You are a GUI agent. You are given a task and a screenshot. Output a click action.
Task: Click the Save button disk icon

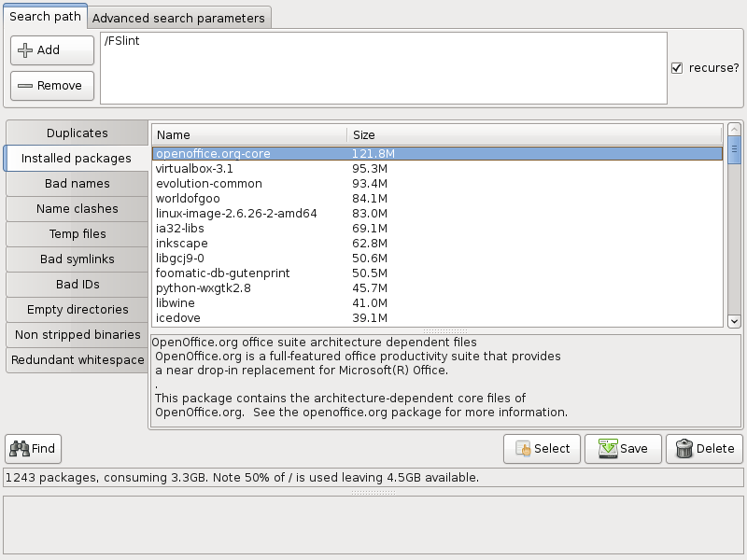click(608, 449)
